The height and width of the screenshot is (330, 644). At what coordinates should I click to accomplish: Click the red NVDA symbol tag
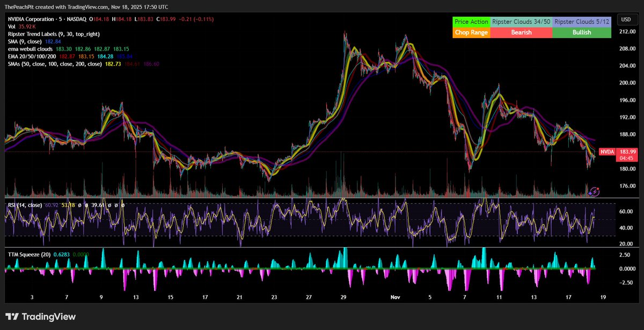[607, 152]
